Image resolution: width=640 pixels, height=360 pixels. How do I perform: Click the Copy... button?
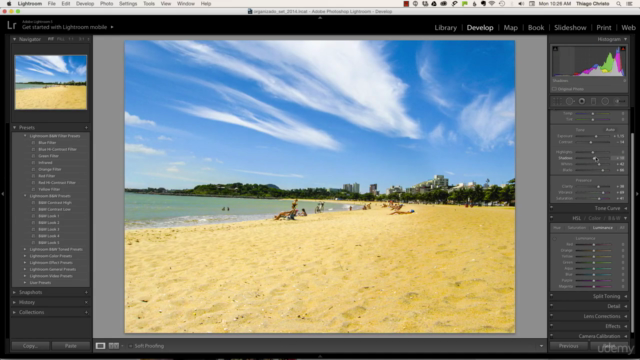pyautogui.click(x=30, y=346)
